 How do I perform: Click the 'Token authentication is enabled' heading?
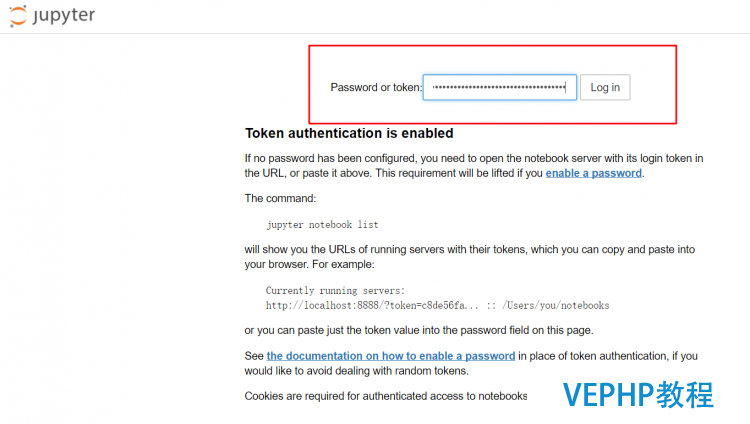pos(349,133)
